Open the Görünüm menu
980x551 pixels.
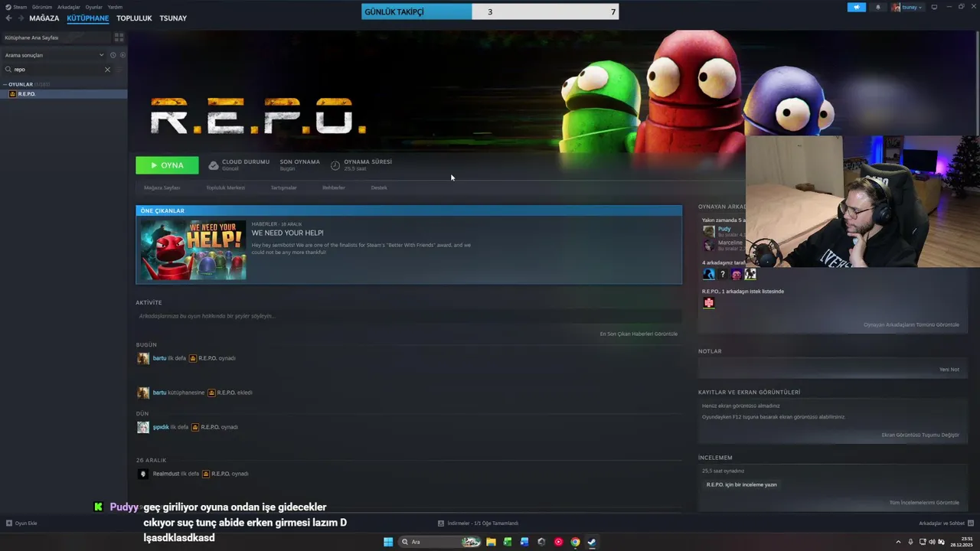pos(42,7)
